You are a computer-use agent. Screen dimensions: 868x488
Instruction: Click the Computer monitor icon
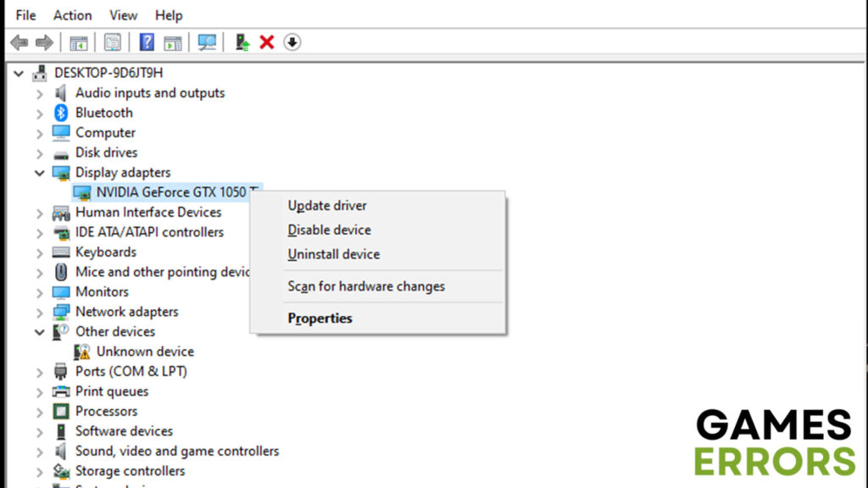[61, 133]
